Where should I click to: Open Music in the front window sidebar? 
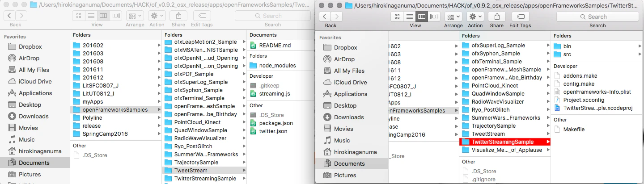[x=342, y=140]
